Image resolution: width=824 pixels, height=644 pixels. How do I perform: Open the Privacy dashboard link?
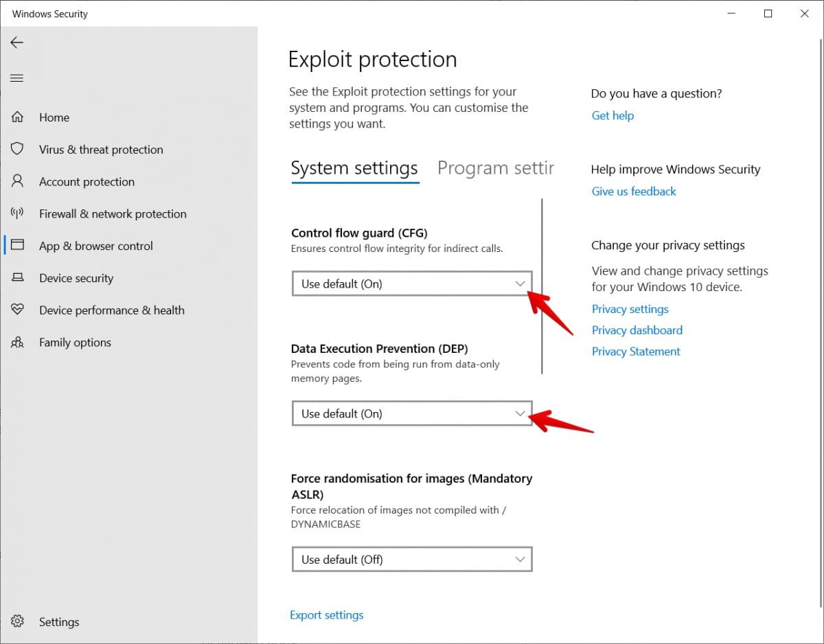(637, 330)
